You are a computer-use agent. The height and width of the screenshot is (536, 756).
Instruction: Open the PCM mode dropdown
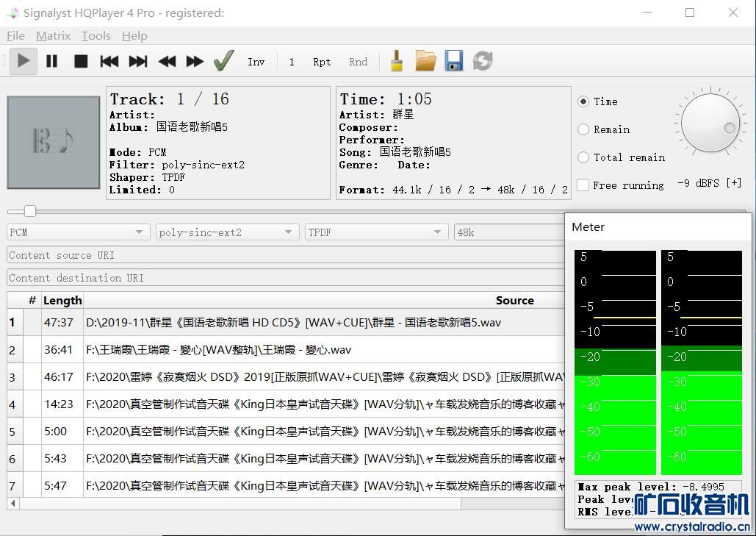click(x=77, y=232)
